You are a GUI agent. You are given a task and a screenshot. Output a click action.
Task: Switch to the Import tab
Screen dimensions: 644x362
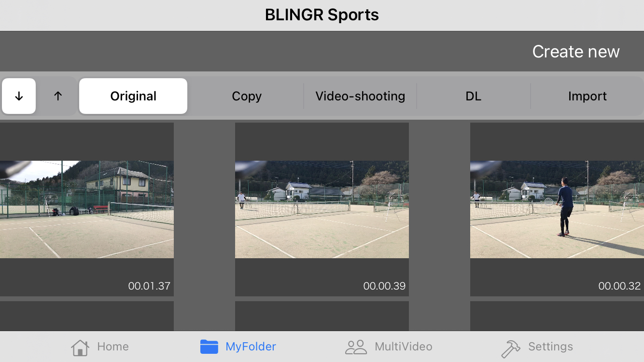click(x=587, y=96)
